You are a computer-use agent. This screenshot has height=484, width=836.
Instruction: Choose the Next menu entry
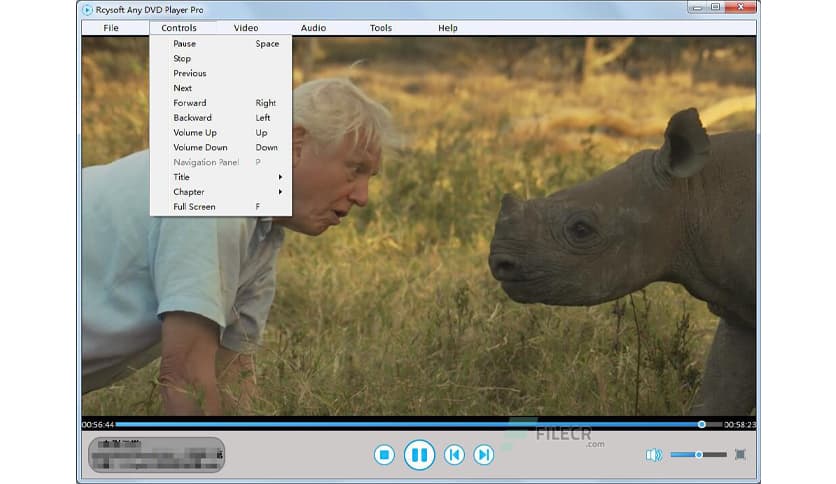(221, 88)
